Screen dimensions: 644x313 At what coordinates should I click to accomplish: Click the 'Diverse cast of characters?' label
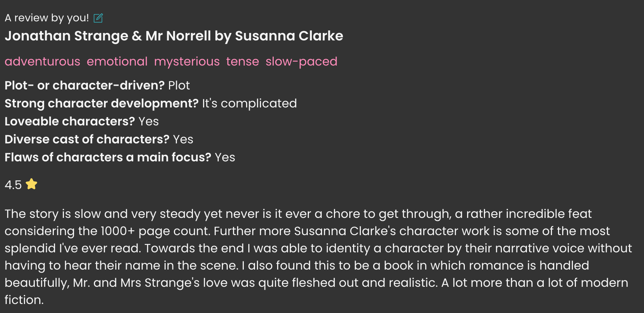click(87, 139)
